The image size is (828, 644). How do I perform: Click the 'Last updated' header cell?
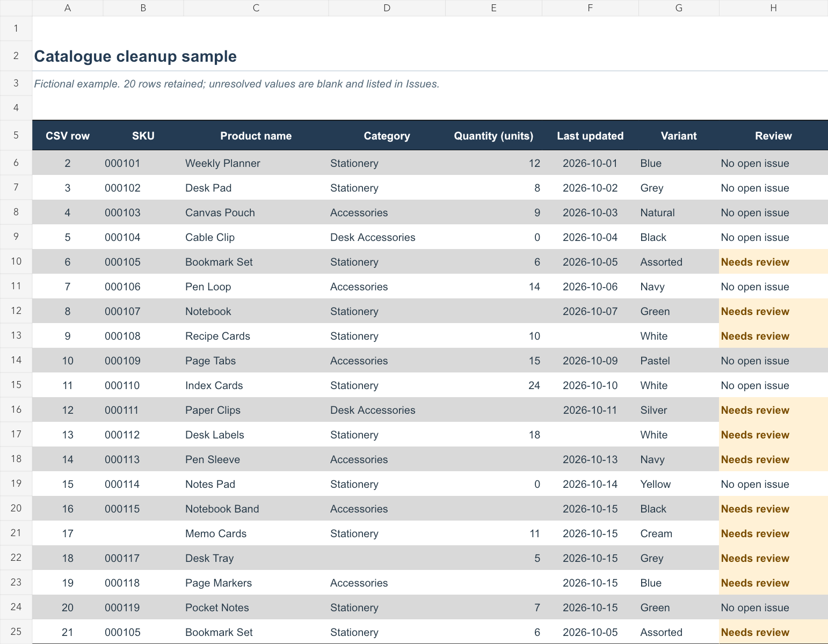tap(591, 136)
